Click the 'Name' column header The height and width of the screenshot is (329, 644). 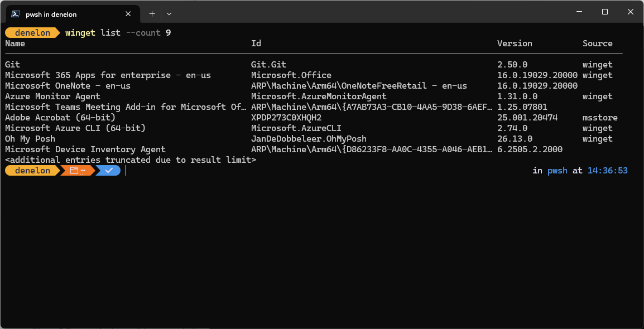tap(15, 43)
